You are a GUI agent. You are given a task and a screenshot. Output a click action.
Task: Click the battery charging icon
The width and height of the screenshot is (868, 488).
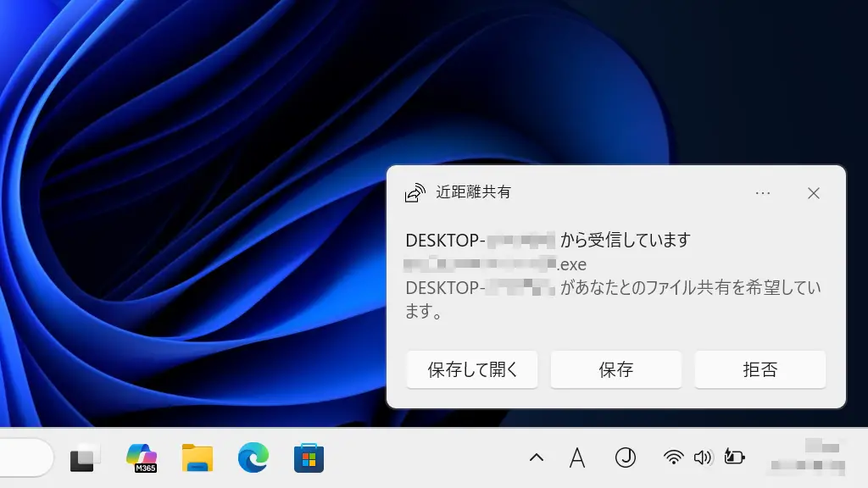tap(733, 458)
